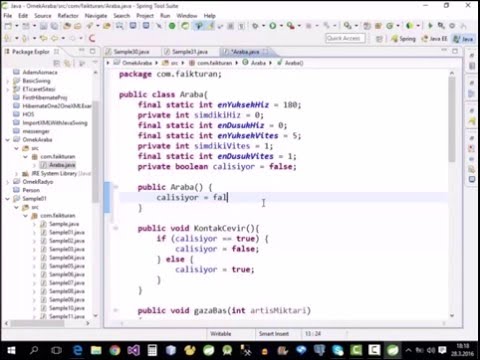Click the Open Perspective icon
480x360 pixels.
379,39
